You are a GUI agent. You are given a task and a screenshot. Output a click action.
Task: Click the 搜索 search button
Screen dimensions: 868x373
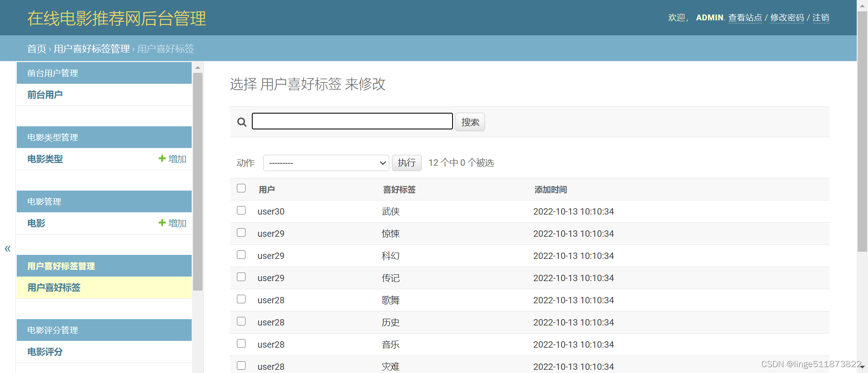pyautogui.click(x=470, y=122)
